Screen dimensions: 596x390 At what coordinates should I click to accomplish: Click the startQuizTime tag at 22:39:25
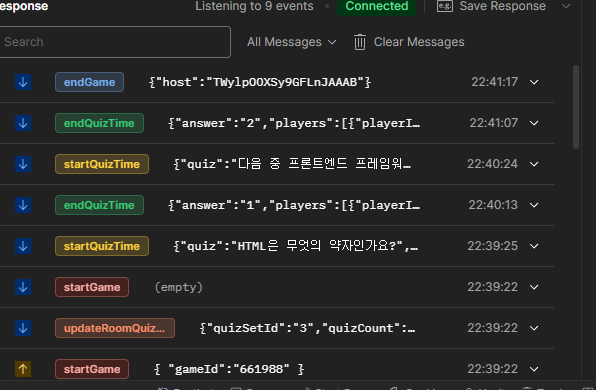click(102, 246)
